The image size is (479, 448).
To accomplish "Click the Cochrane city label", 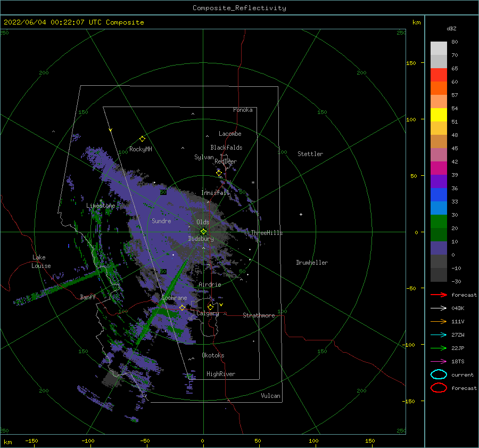I will pos(174,298).
